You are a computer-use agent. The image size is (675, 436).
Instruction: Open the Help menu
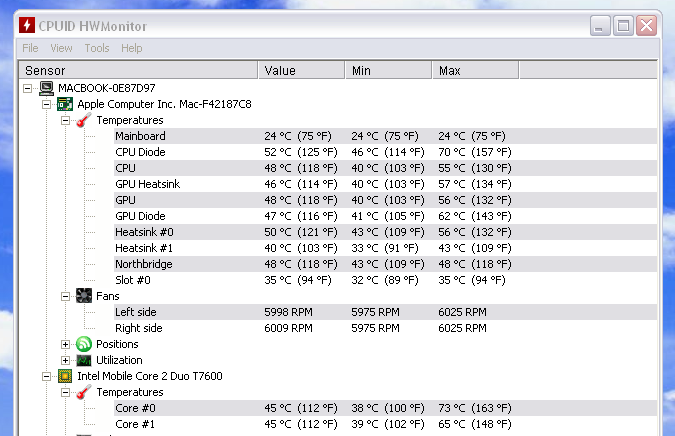coord(131,48)
